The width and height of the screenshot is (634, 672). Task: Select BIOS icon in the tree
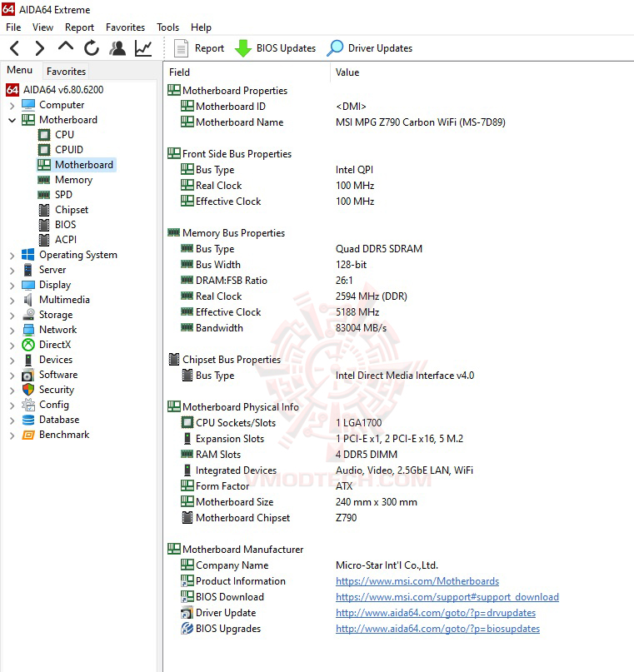43,225
